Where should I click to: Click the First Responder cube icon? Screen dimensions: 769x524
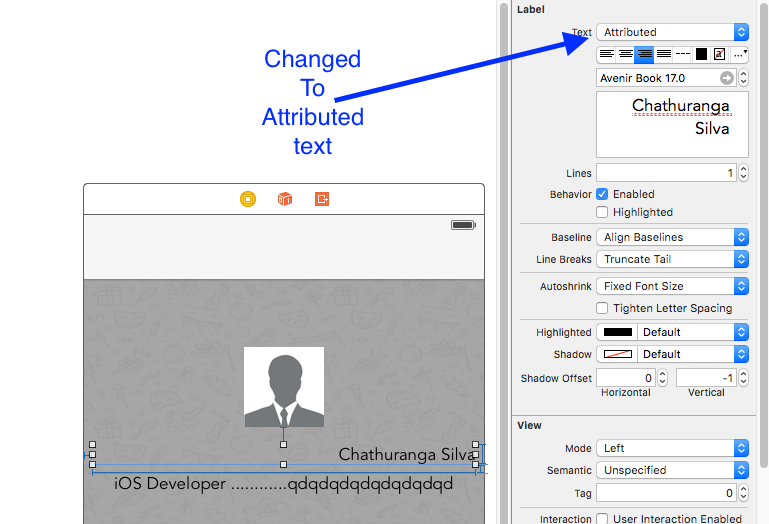coord(285,199)
